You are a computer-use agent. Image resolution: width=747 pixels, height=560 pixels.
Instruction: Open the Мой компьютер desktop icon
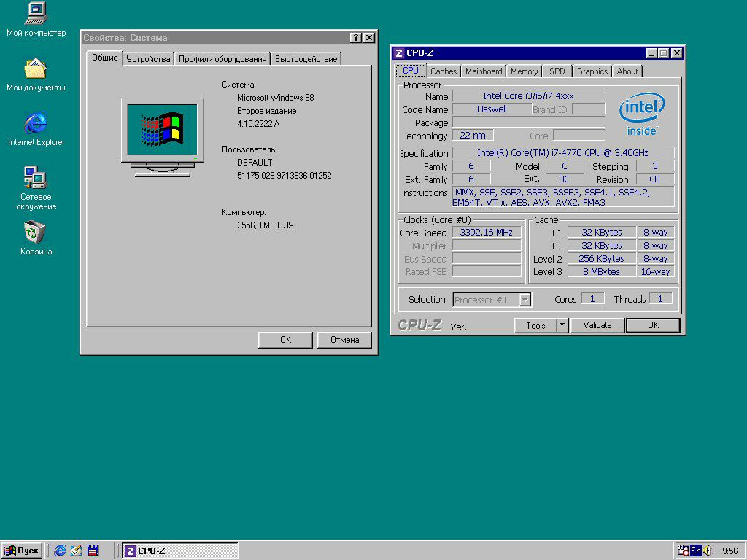(x=36, y=13)
